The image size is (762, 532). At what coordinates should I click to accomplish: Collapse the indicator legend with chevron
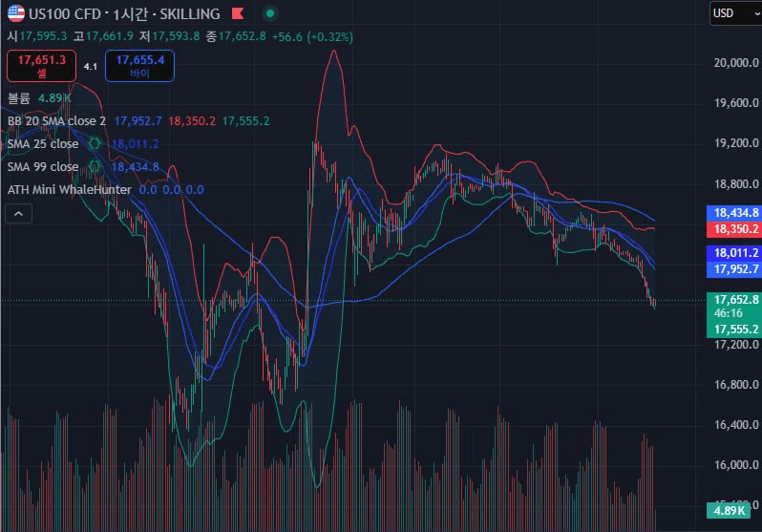coord(18,214)
